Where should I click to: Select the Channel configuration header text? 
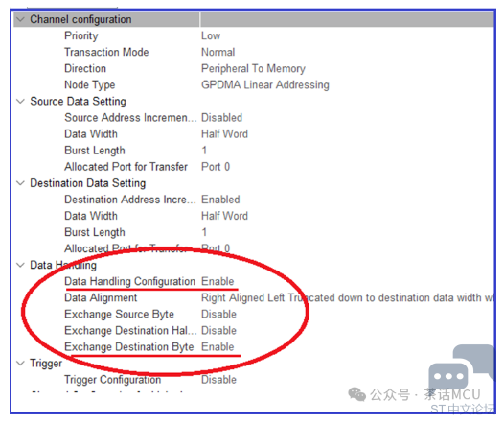[80, 19]
